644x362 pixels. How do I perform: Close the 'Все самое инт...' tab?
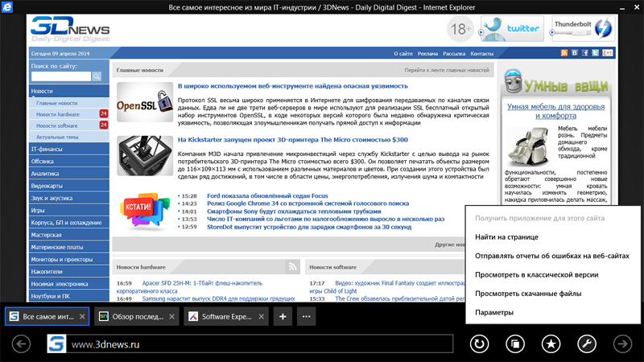click(x=82, y=316)
